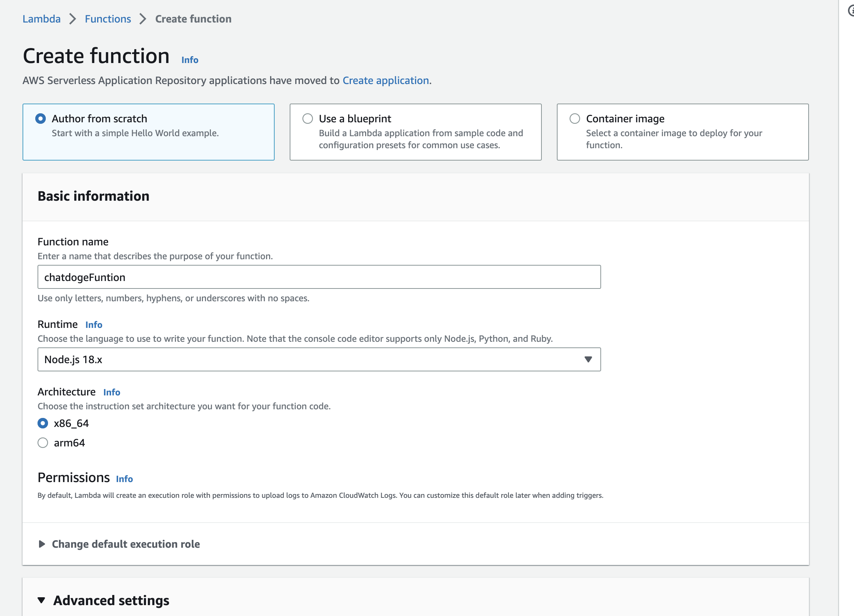Click the chevron after Lambda breadcrumb
The image size is (854, 616).
(73, 19)
